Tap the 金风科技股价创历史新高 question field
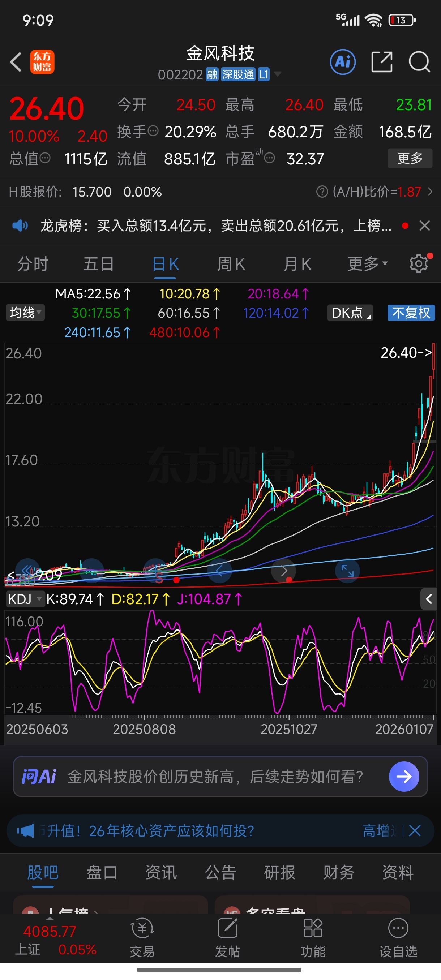 coord(215,777)
